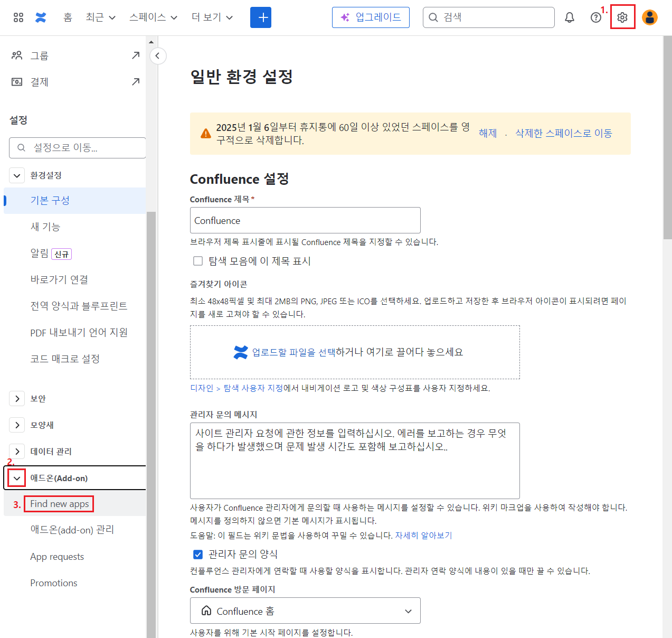Open the help question mark icon
The width and height of the screenshot is (672, 638).
coord(596,17)
